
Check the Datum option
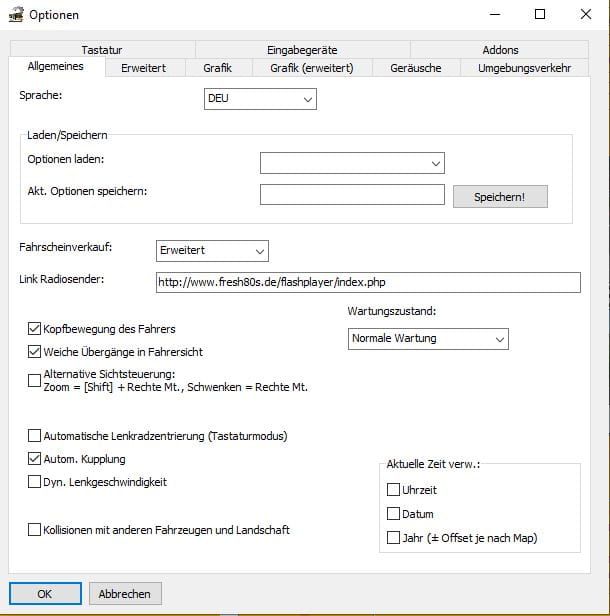tap(393, 514)
